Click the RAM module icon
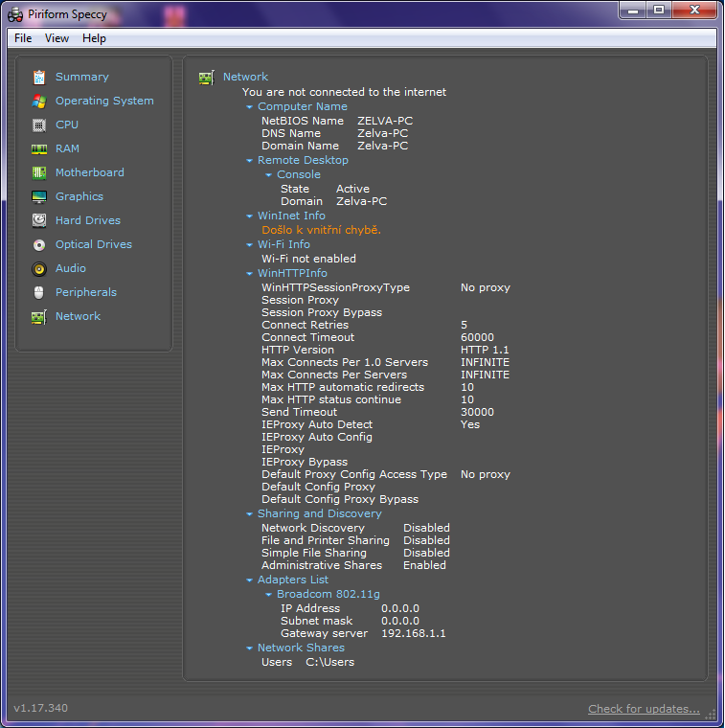 click(39, 149)
